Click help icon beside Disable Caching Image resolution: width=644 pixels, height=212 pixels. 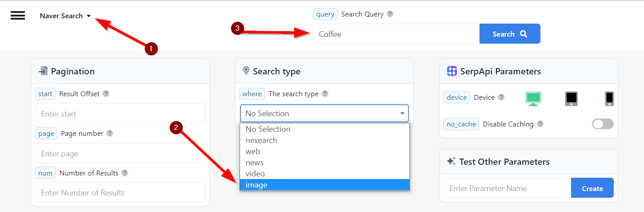(x=540, y=124)
